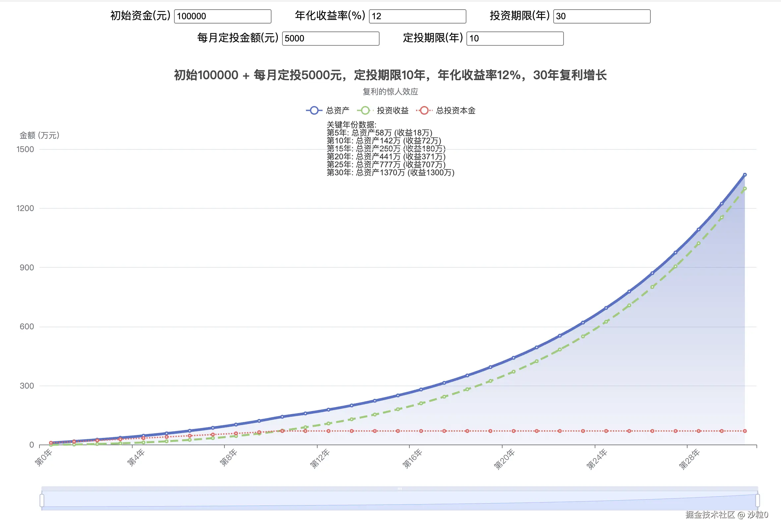Click the zoom slider top move handle
This screenshot has height=532, width=781.
399,489
